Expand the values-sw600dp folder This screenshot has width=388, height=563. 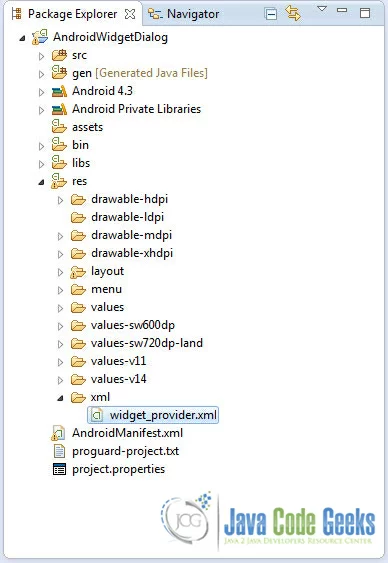[61, 326]
